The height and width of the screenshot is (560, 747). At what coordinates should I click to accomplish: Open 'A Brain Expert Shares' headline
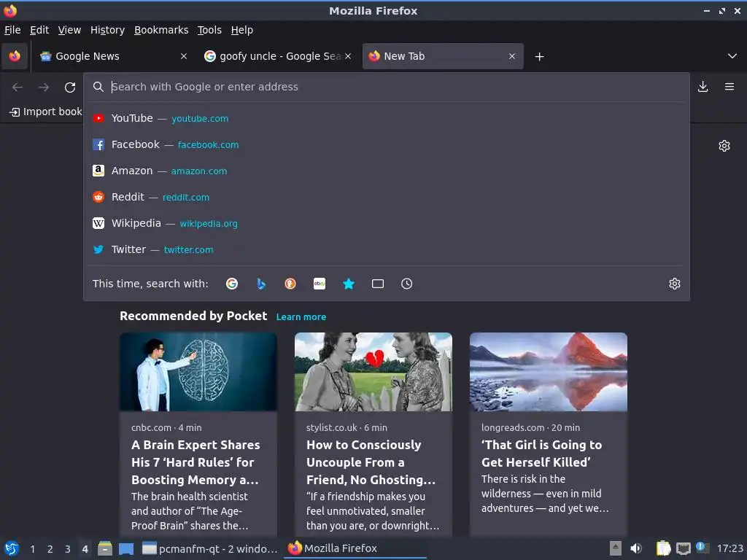[x=196, y=462]
